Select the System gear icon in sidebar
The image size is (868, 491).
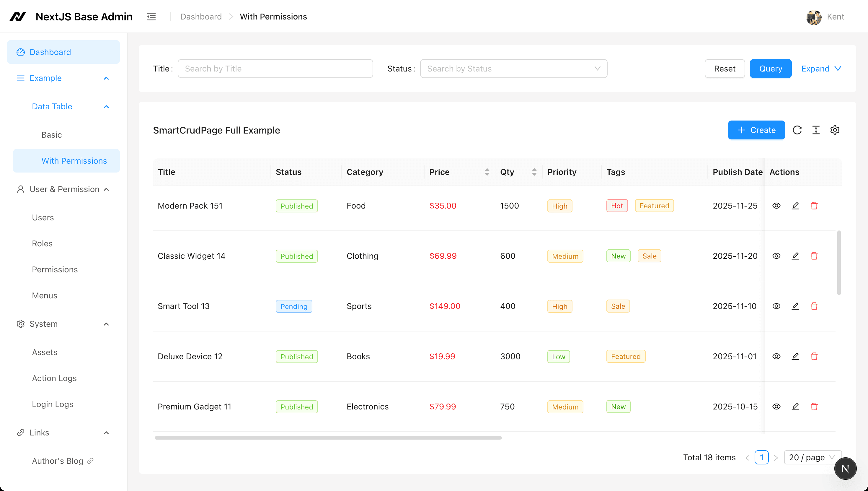(20, 324)
